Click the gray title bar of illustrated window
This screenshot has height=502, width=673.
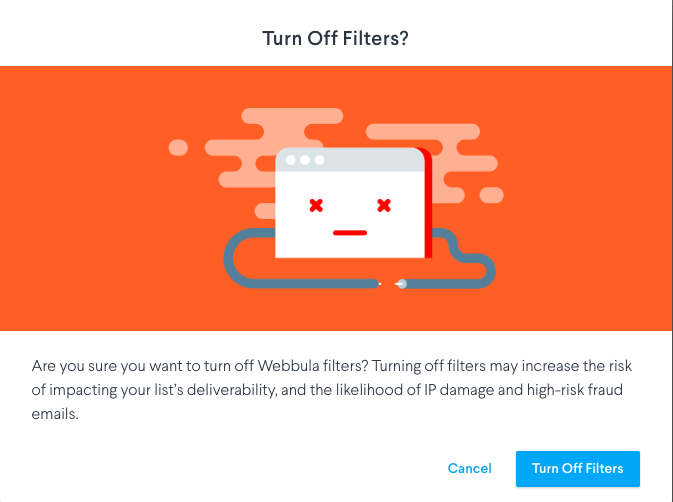[350, 160]
